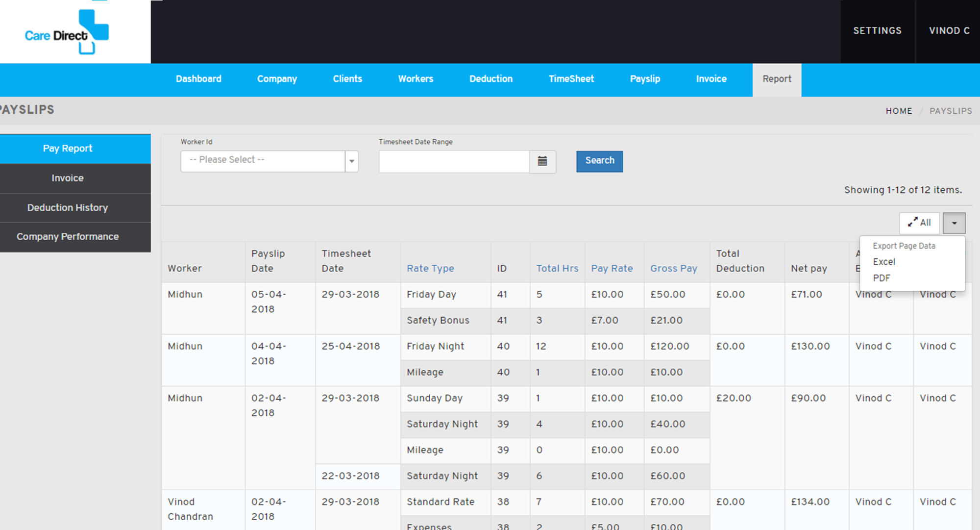980x530 pixels.
Task: Open SETTINGS in the top bar
Action: coord(878,31)
